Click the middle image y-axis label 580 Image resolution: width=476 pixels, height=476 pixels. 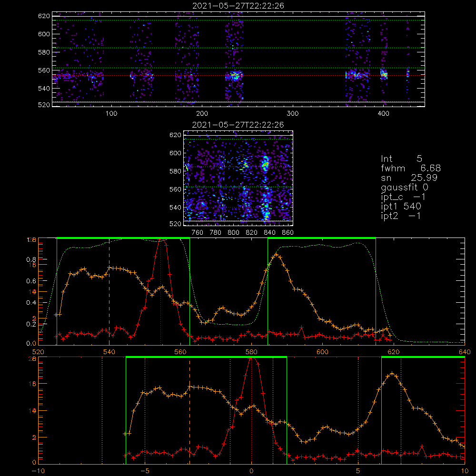point(175,171)
